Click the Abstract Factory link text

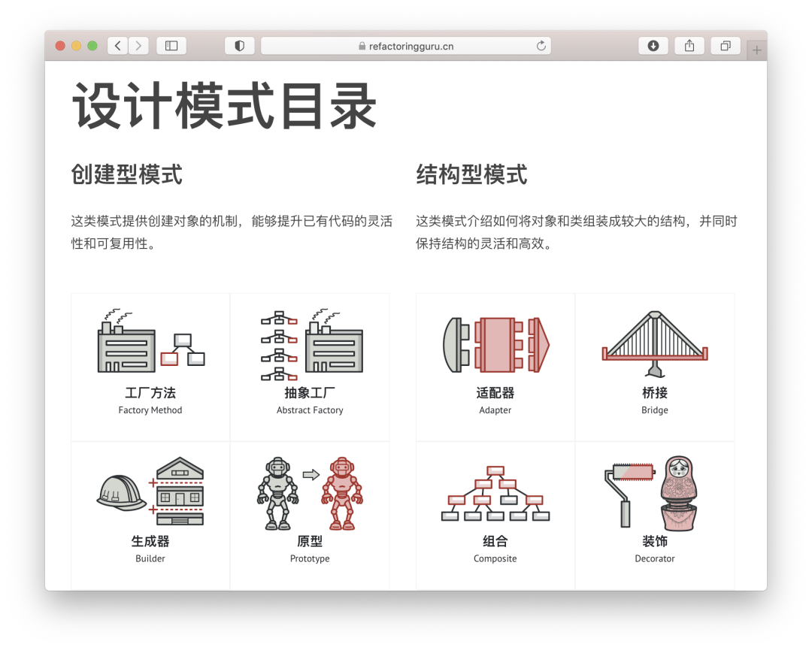click(310, 410)
